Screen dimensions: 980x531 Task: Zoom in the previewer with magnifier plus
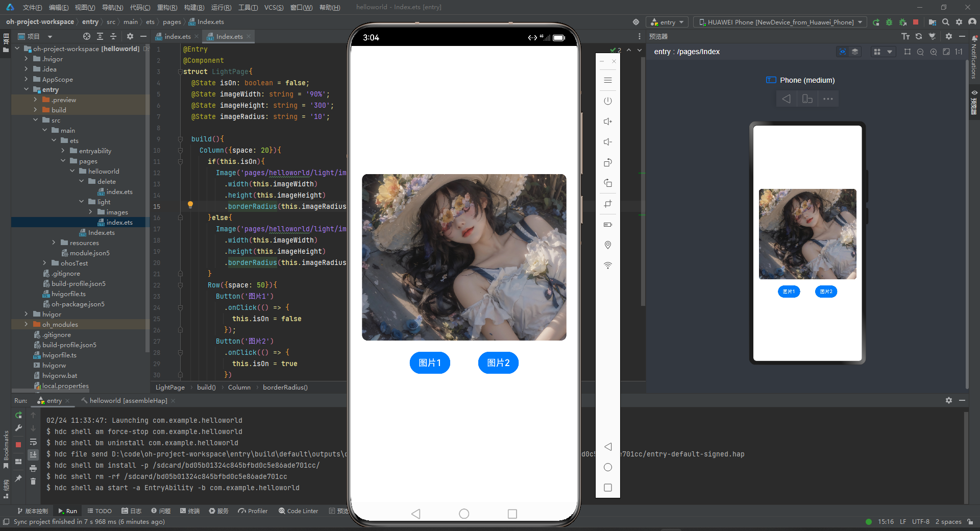point(934,52)
